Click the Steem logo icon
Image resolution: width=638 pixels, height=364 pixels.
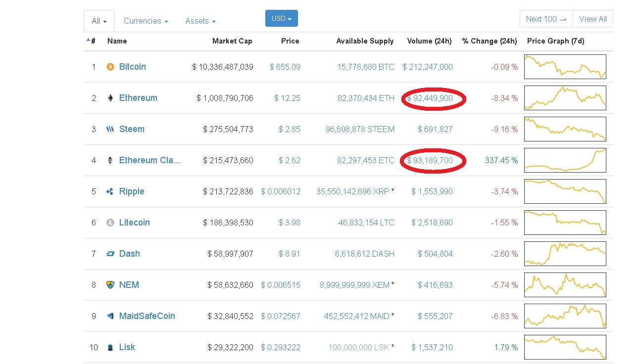[110, 129]
